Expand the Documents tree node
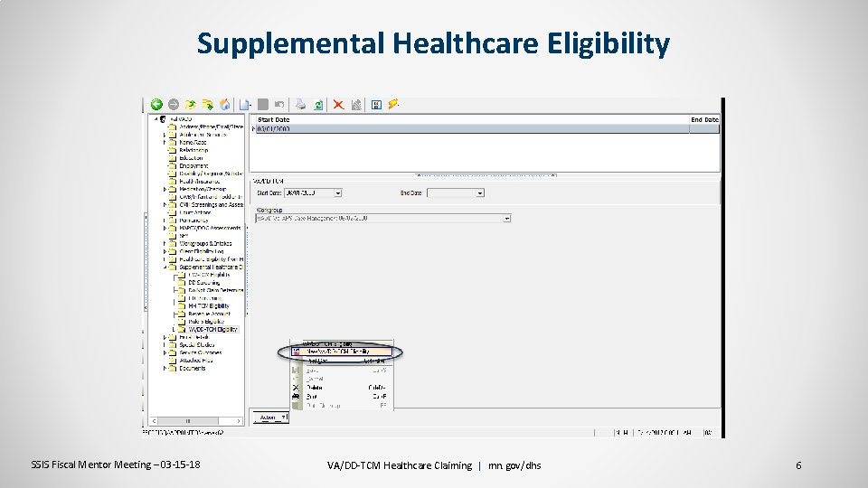Viewport: 868px width, 488px height. pyautogui.click(x=165, y=368)
